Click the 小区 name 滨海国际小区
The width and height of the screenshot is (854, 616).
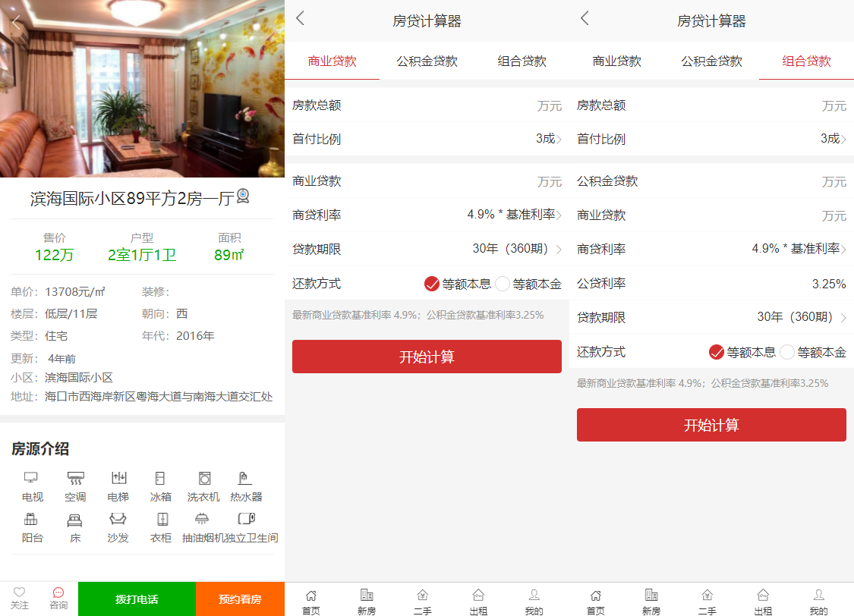tap(79, 377)
